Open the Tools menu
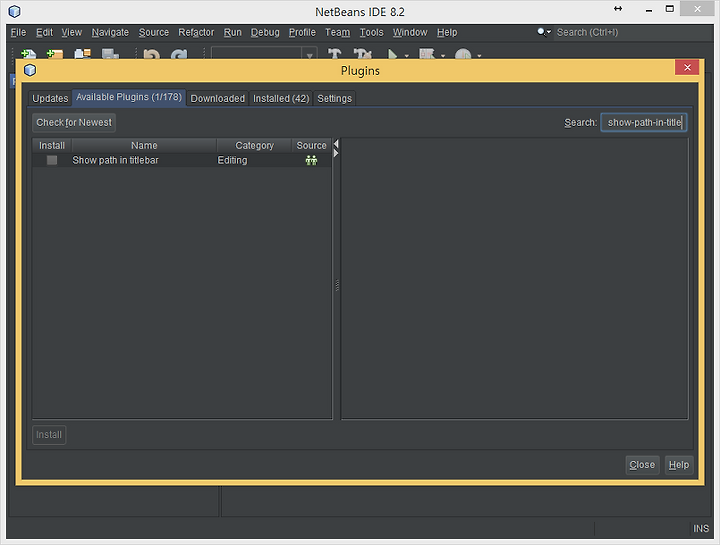Image resolution: width=720 pixels, height=545 pixels. click(371, 33)
